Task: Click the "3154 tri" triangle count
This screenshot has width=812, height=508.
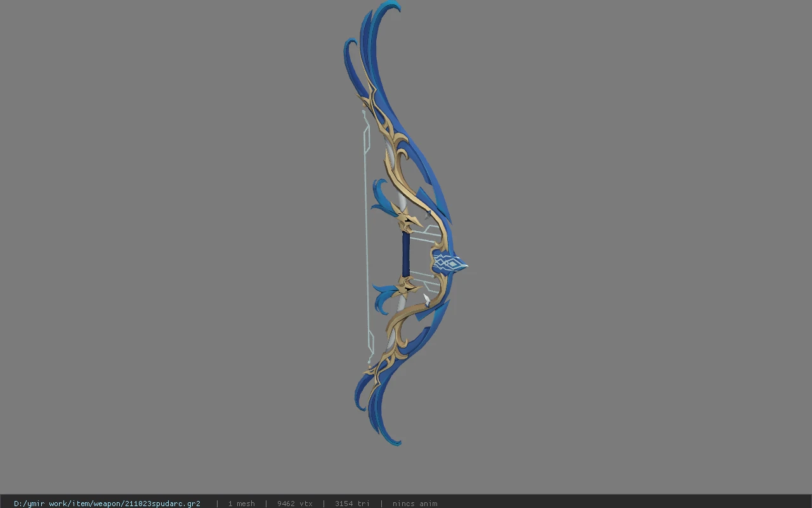Action: click(x=352, y=504)
